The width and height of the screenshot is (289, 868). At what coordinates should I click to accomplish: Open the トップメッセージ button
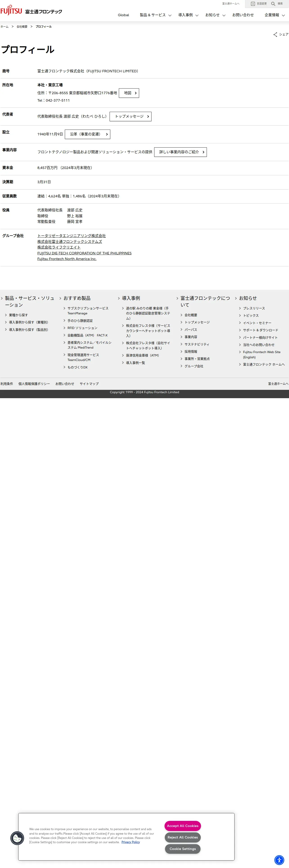131,116
